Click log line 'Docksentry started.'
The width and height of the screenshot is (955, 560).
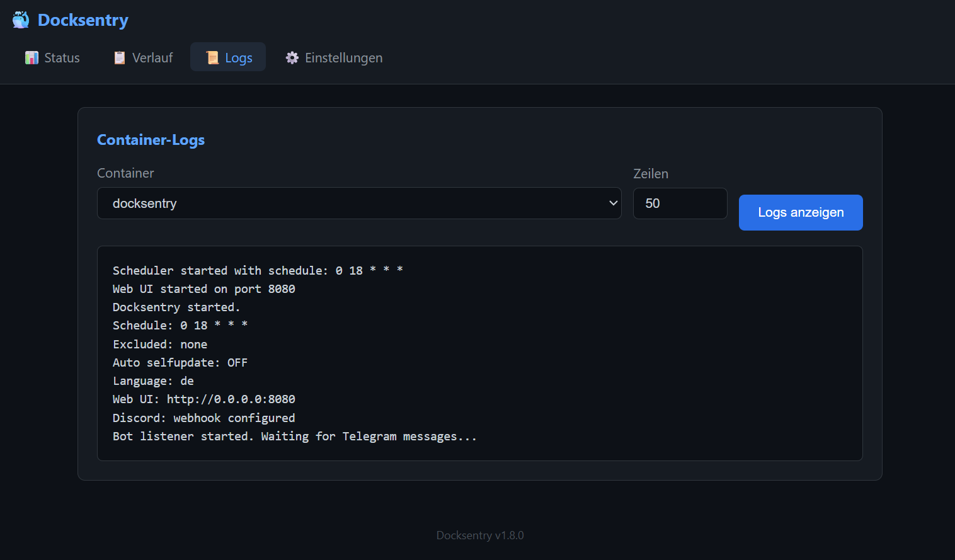[x=176, y=307]
